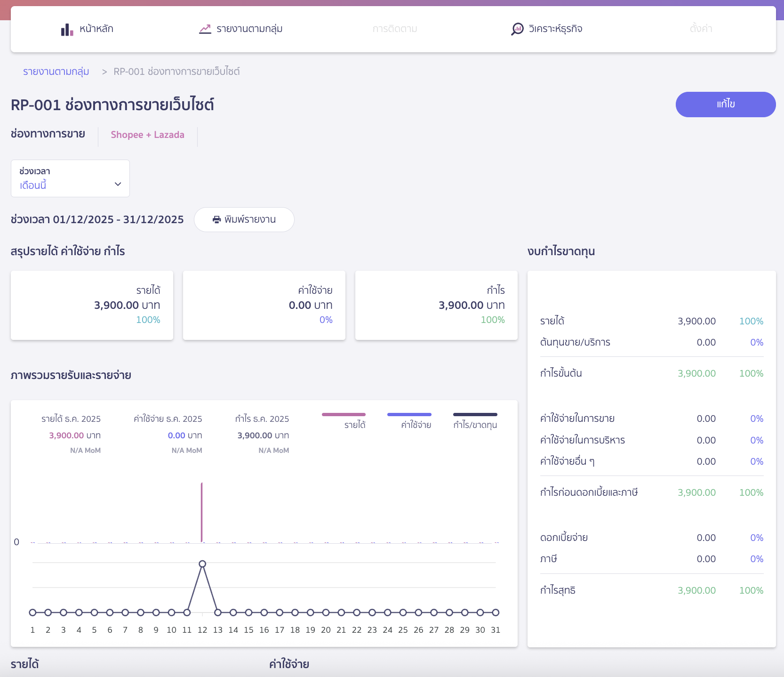Click the pink revenue bar in the chart
Screen dimensions: 784x677
(202, 512)
